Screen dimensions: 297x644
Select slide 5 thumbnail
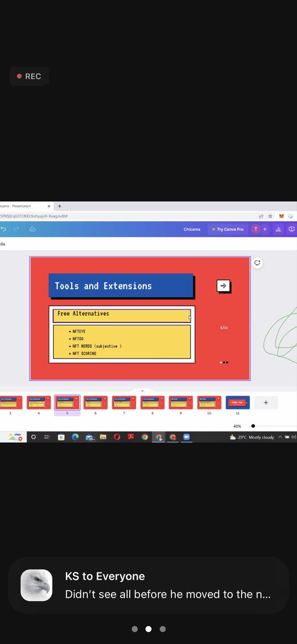coord(67,402)
